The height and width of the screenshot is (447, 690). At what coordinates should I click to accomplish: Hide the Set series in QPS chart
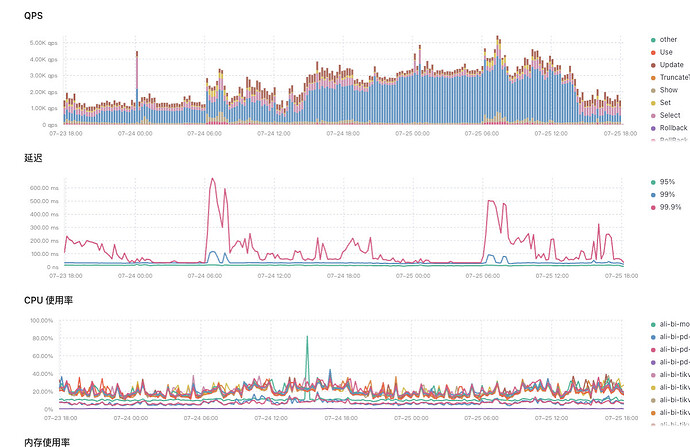[x=661, y=103]
